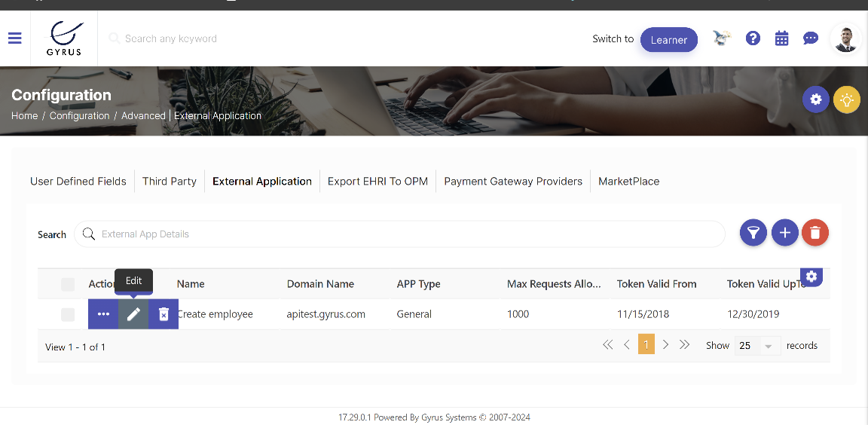Switch to the Third Party tab

point(170,181)
